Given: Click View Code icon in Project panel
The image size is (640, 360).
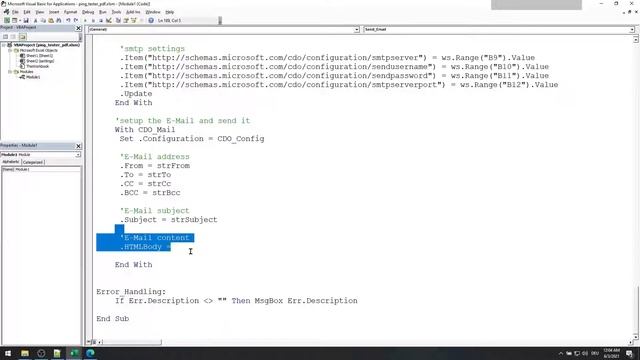Looking at the screenshot, I should [6, 37].
